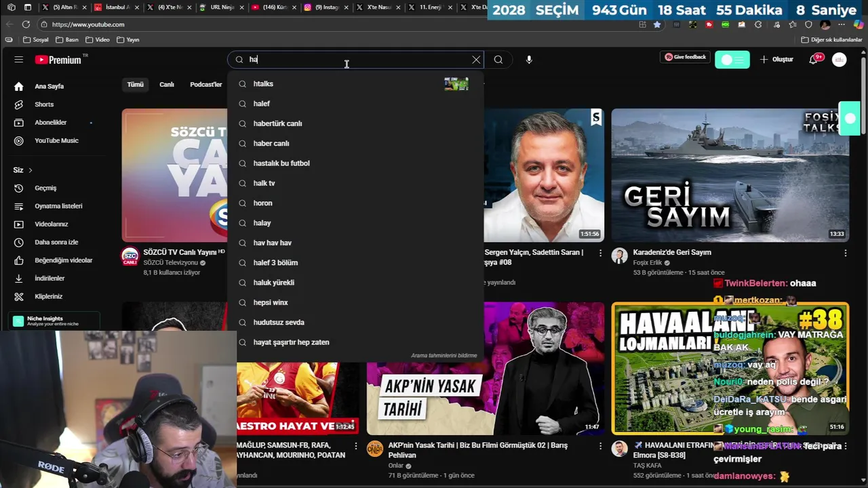This screenshot has width=868, height=488.
Task: Open 'Diğer sık kullanılanlar' bookmarks folder
Action: [831, 40]
